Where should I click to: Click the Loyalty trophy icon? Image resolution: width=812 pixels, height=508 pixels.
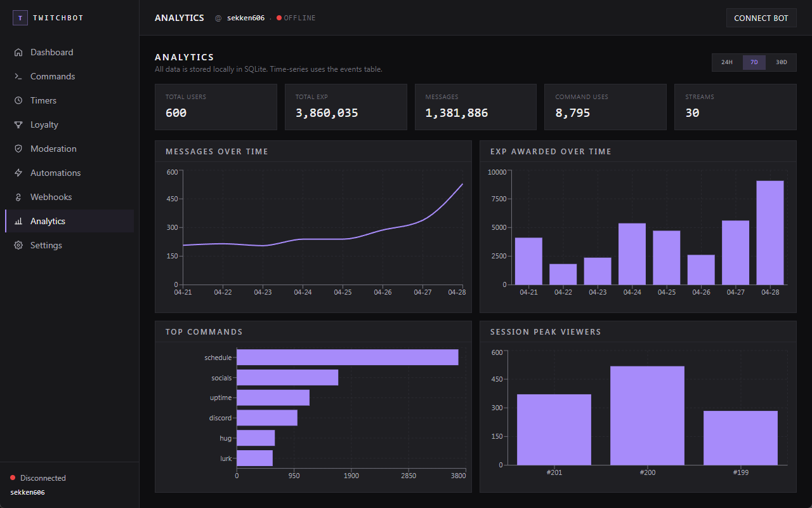[x=18, y=124]
